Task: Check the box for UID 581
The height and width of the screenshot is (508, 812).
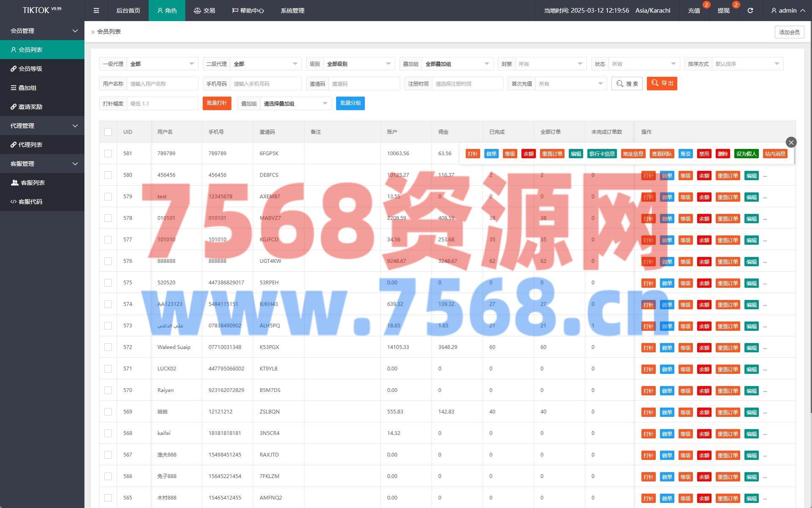Action: (x=108, y=154)
